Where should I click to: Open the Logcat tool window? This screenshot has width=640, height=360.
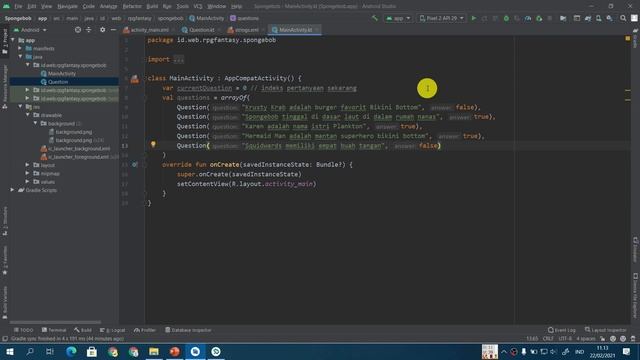click(x=112, y=330)
